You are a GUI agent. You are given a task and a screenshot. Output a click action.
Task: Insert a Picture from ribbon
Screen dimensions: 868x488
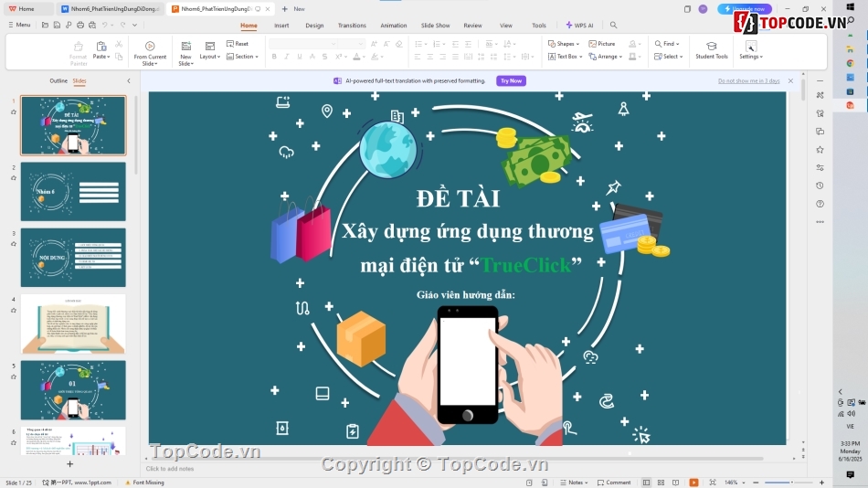coord(602,44)
